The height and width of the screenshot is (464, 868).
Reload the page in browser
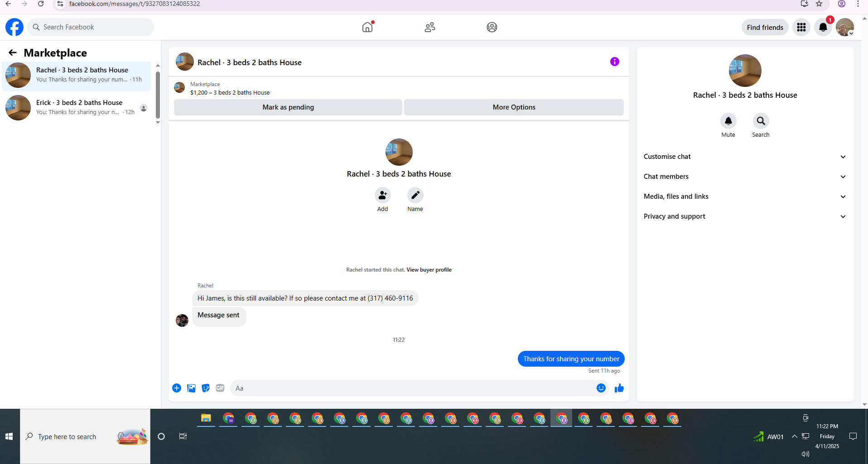pos(41,4)
